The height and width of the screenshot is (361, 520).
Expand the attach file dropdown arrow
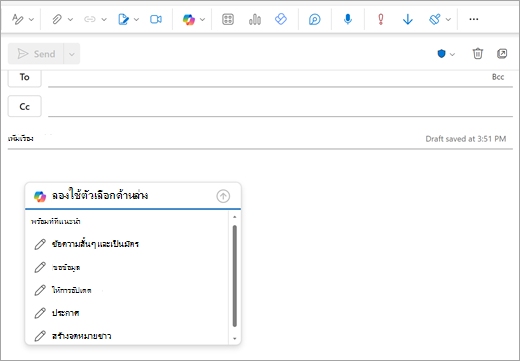[70, 19]
